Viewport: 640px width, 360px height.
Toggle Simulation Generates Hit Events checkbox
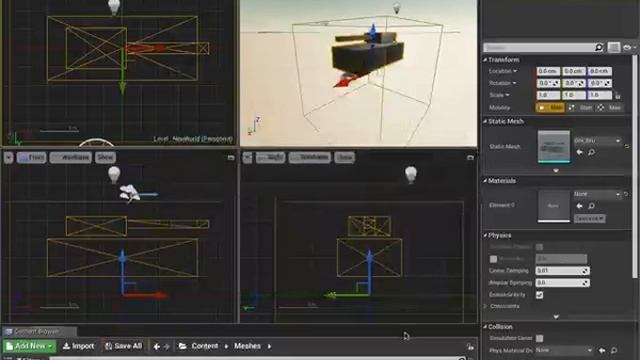540,338
